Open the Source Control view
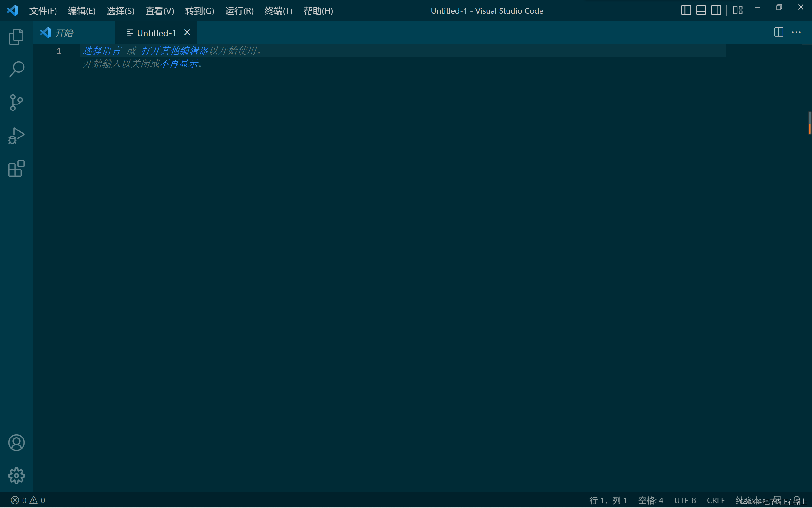 pos(16,103)
